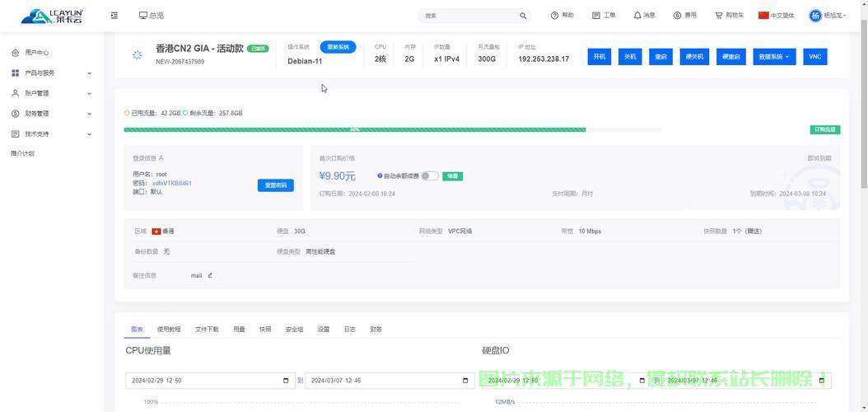Click the green traffic usage progress bar
This screenshot has height=412, width=868.
click(x=354, y=129)
